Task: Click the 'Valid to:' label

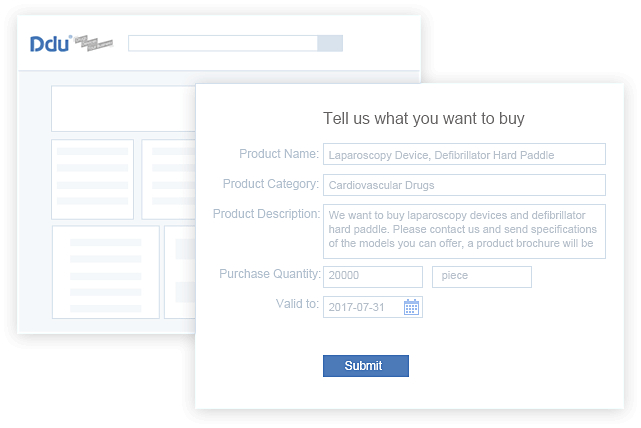Action: pos(297,304)
